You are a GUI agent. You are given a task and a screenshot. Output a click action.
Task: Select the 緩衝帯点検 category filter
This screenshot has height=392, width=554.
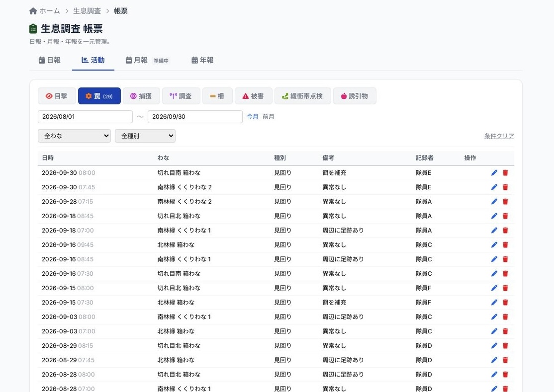[x=302, y=96]
